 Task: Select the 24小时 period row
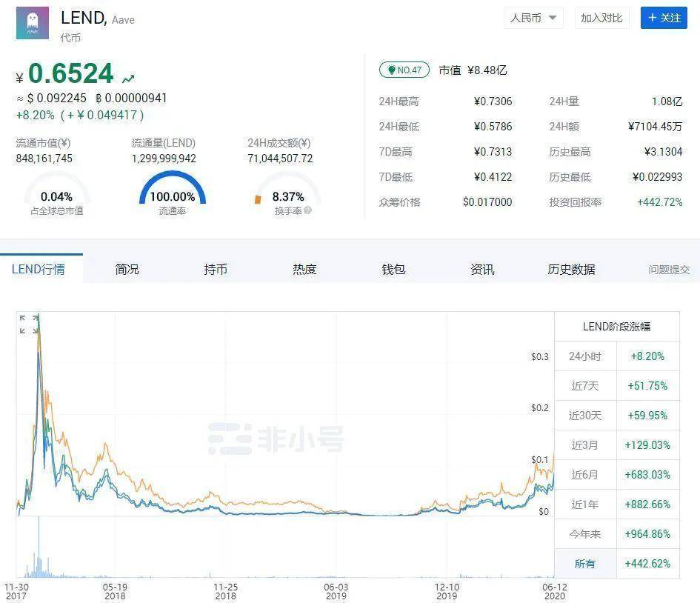pos(617,356)
